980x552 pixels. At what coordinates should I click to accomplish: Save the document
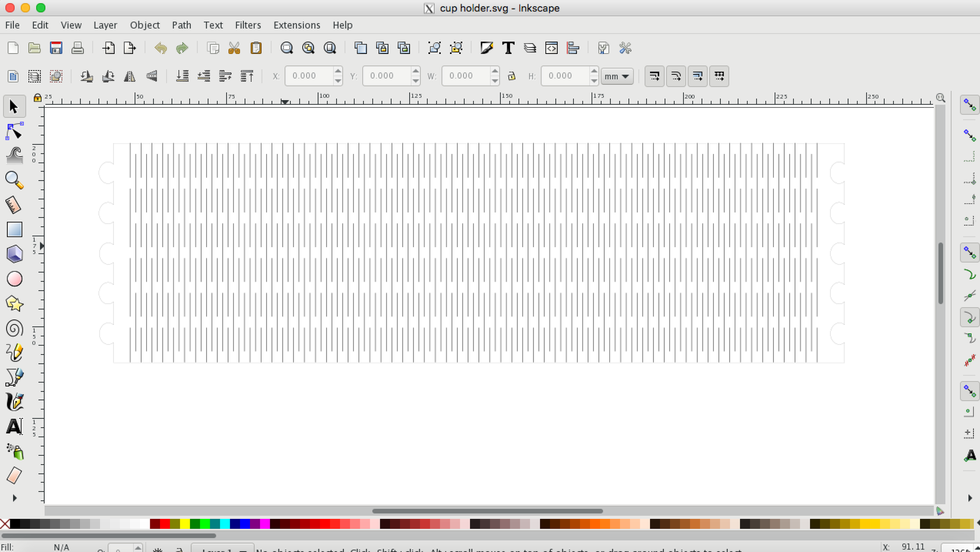(56, 48)
